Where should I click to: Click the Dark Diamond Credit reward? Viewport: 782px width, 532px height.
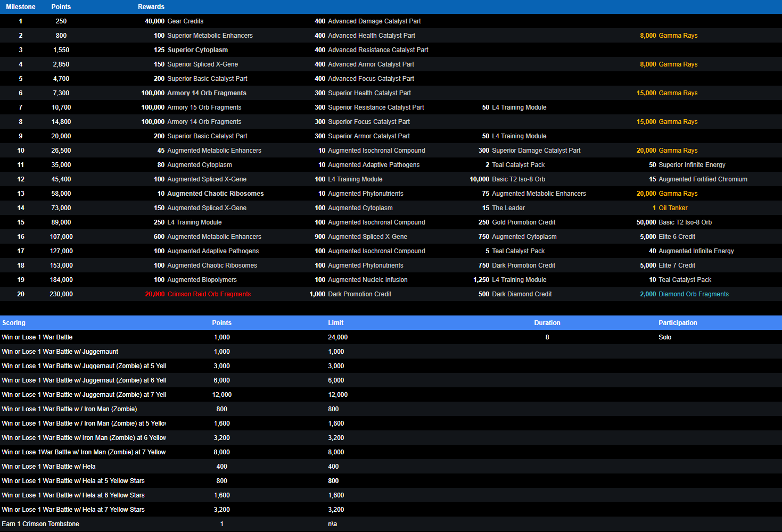[x=521, y=294]
